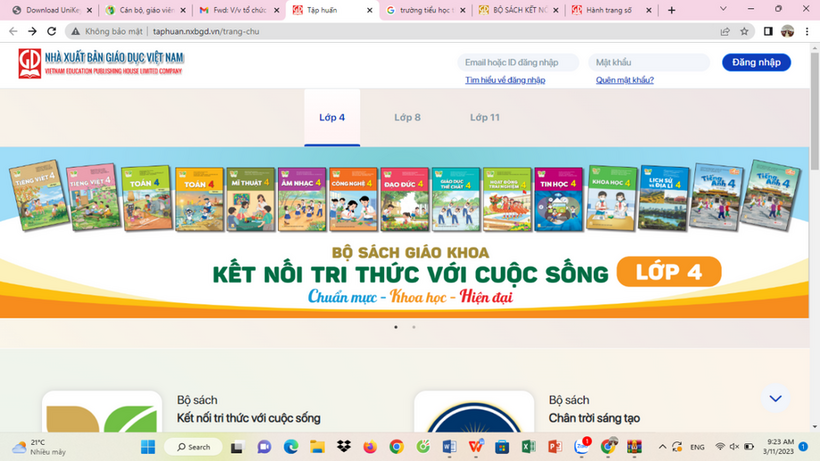Open Microsoft Excel from the taskbar

point(528,447)
